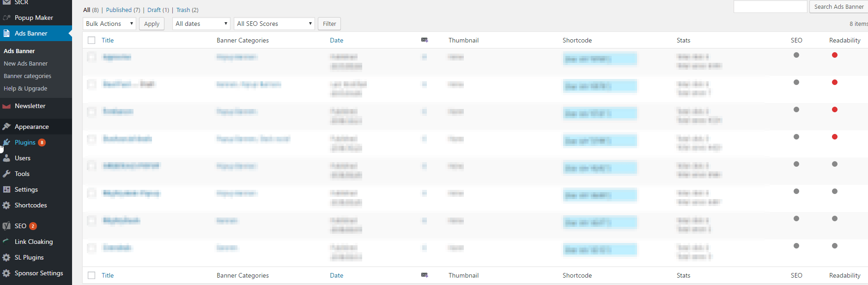Click the Tools wrench icon

point(6,174)
